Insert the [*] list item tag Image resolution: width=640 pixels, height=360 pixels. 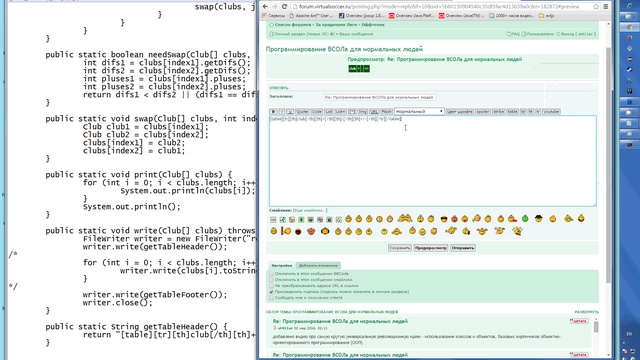click(352, 111)
